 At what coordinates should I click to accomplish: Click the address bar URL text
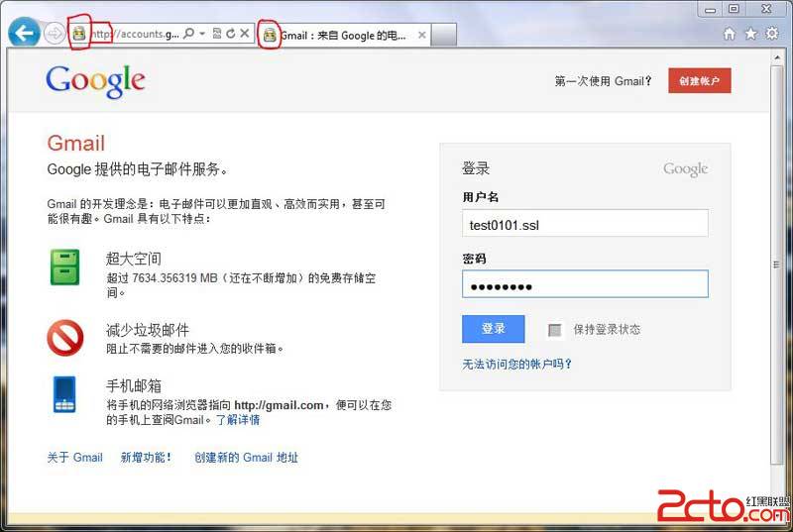[x=135, y=34]
